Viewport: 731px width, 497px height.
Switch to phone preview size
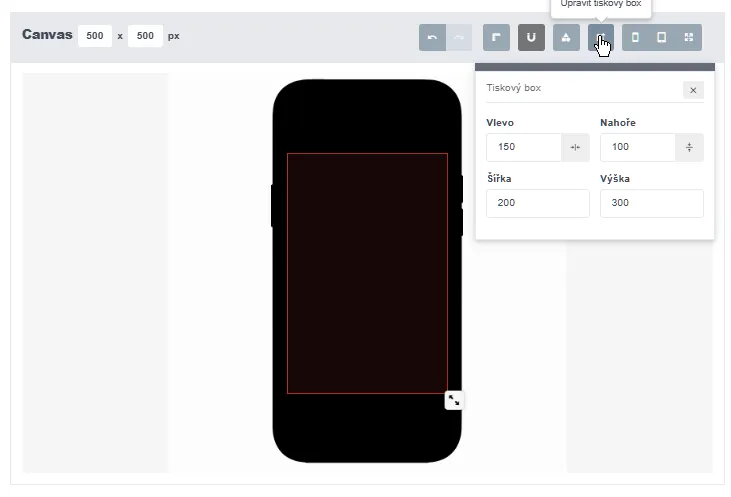(x=635, y=37)
